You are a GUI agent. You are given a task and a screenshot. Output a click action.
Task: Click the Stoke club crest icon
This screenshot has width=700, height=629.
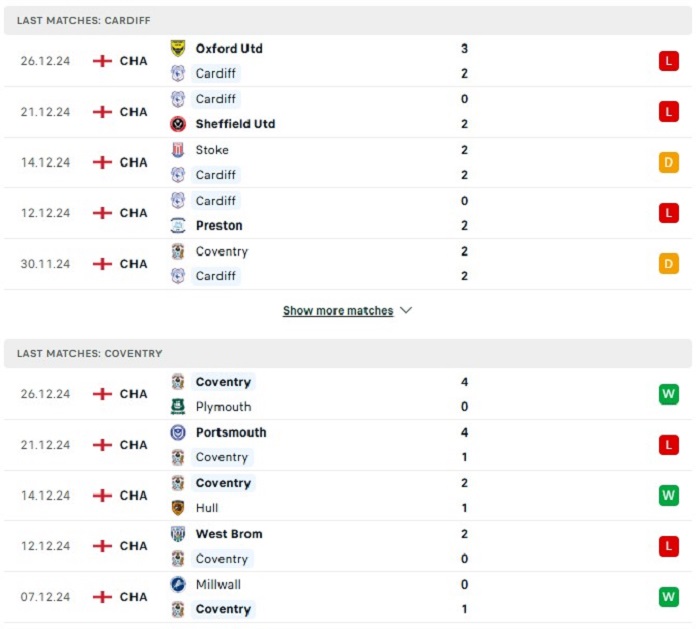(x=178, y=150)
